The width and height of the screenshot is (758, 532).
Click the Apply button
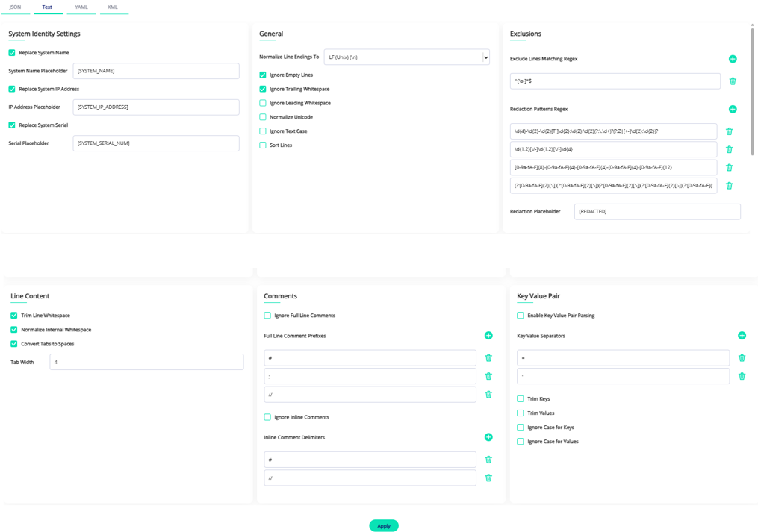pos(384,526)
